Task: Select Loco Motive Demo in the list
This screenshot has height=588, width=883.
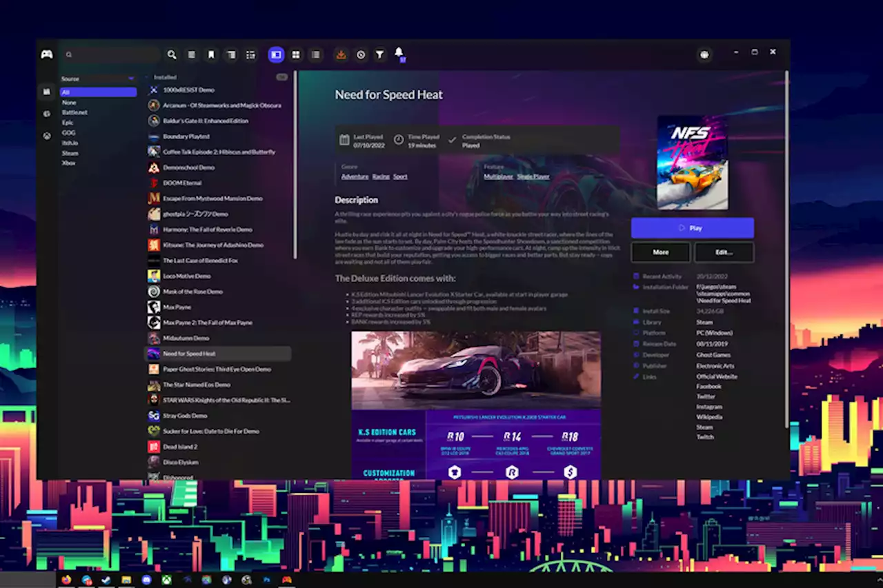Action: pyautogui.click(x=217, y=276)
